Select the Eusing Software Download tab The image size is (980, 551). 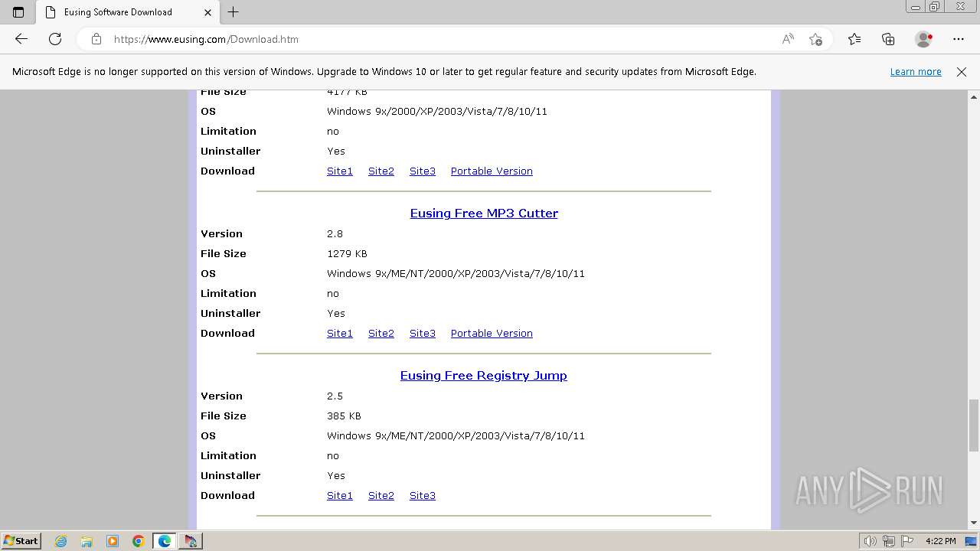pos(128,12)
